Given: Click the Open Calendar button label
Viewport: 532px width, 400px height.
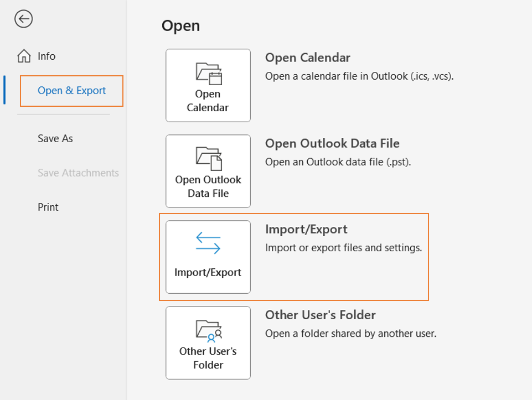Looking at the screenshot, I should click(208, 101).
